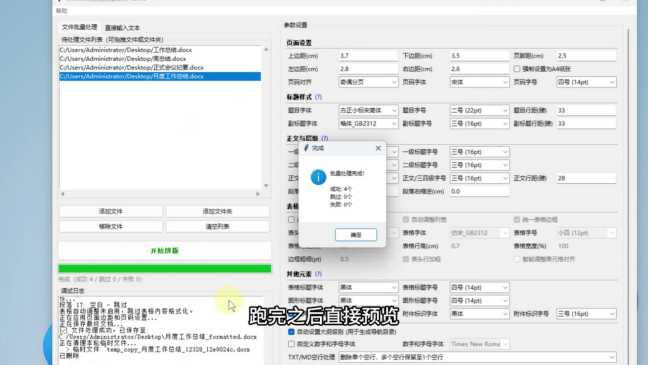Open the 题目字体 dropdown
The image size is (648, 365).
point(368,110)
